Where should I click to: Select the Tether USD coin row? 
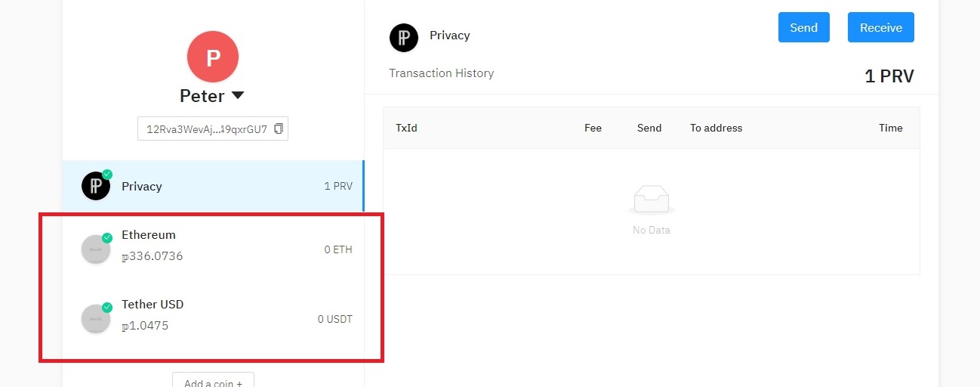coord(213,319)
